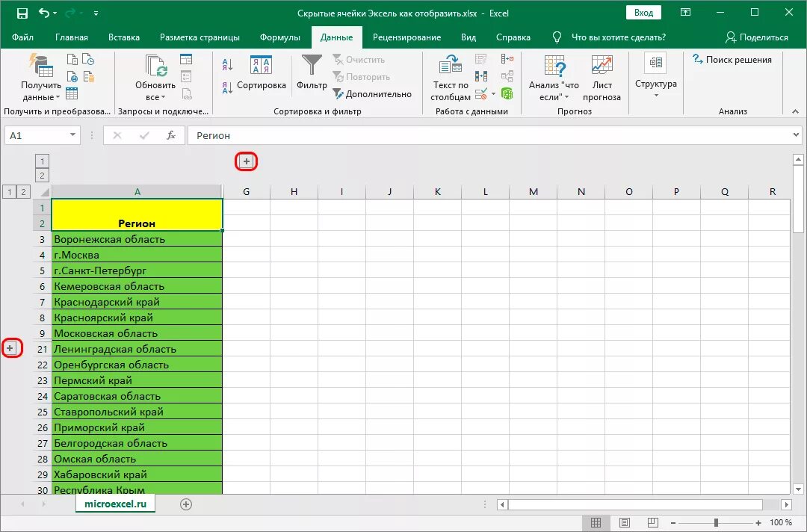Switch to the Review (Рецензирование) tab

tap(406, 37)
